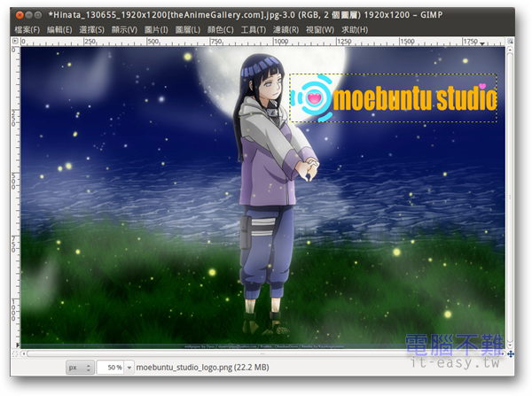This screenshot has height=396, width=532.
Task: Toggle quick mask button at bottom-left corner
Action: click(14, 353)
